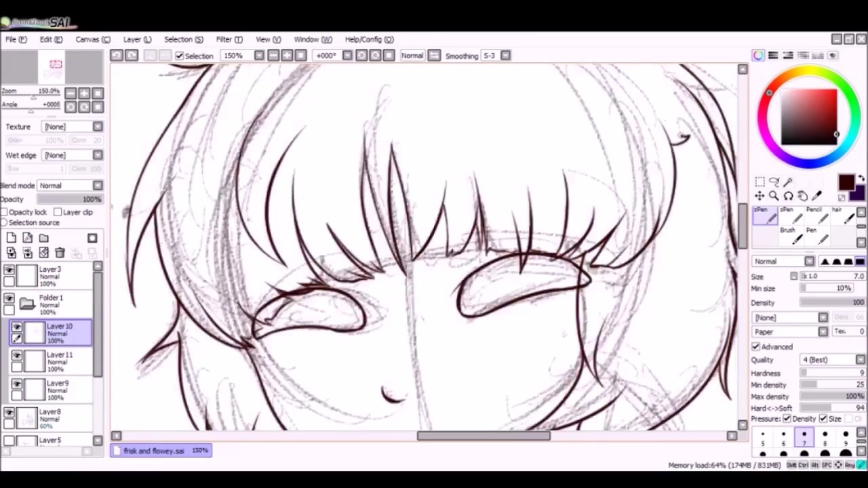Open the File menu
868x488 pixels.
tap(16, 39)
